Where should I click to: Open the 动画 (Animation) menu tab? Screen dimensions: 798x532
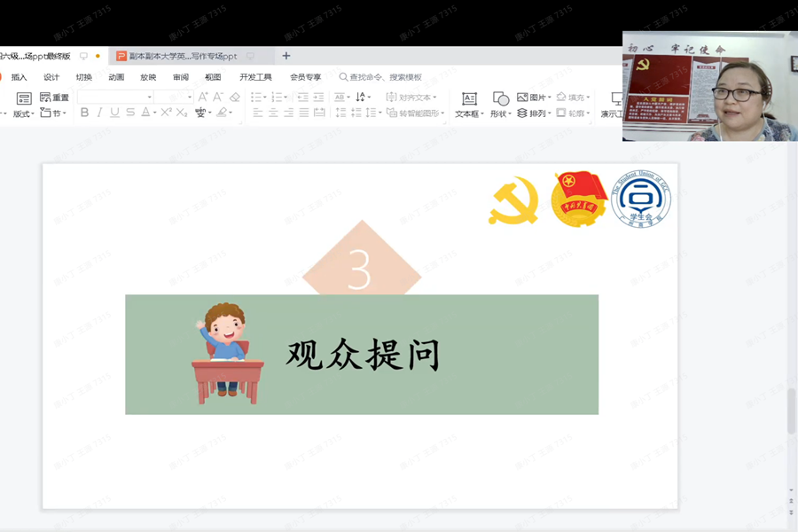pos(116,77)
